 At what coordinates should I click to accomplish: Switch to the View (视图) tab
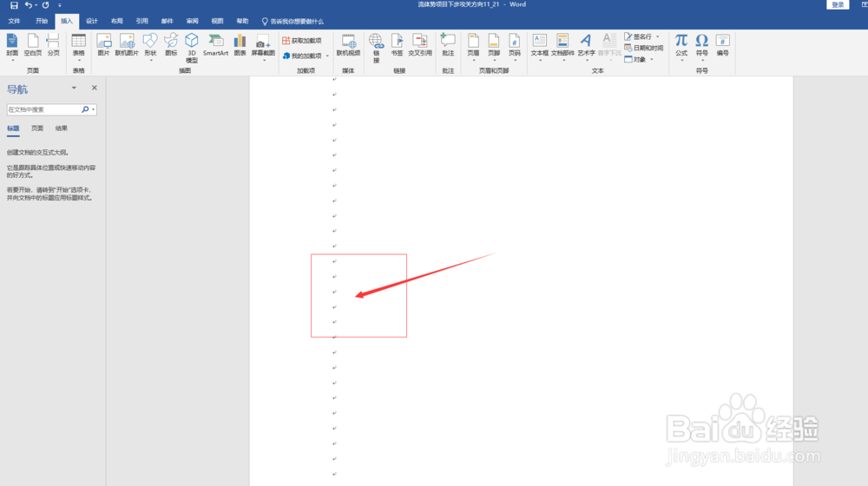pyautogui.click(x=218, y=21)
